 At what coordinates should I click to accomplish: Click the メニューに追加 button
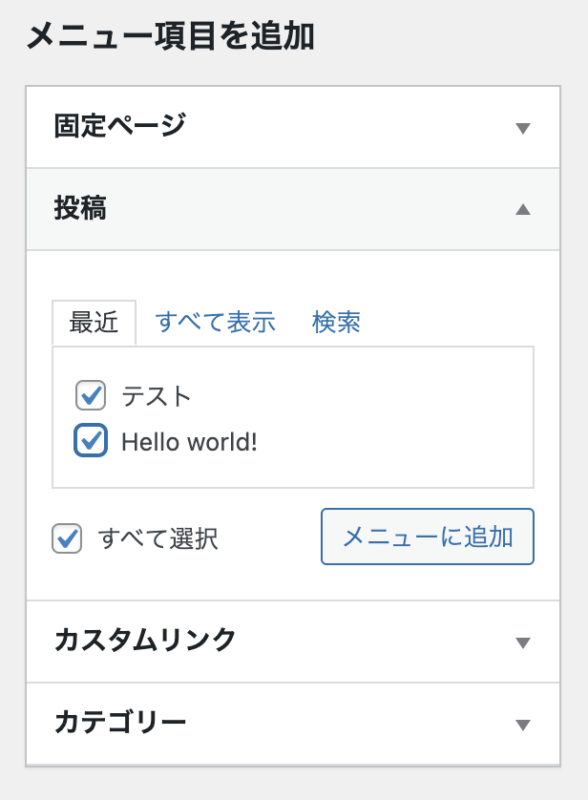pyautogui.click(x=428, y=536)
